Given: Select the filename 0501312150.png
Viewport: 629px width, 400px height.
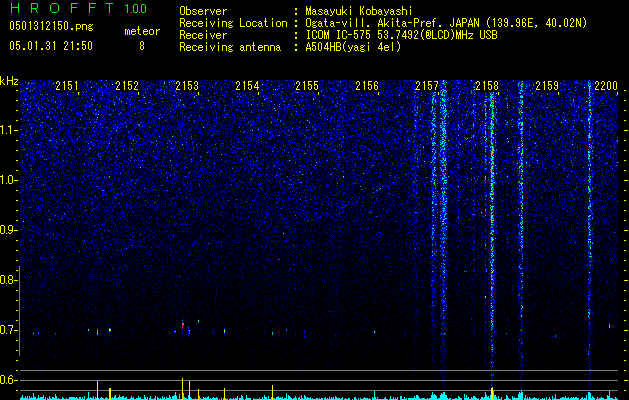Looking at the screenshot, I should pos(51,26).
